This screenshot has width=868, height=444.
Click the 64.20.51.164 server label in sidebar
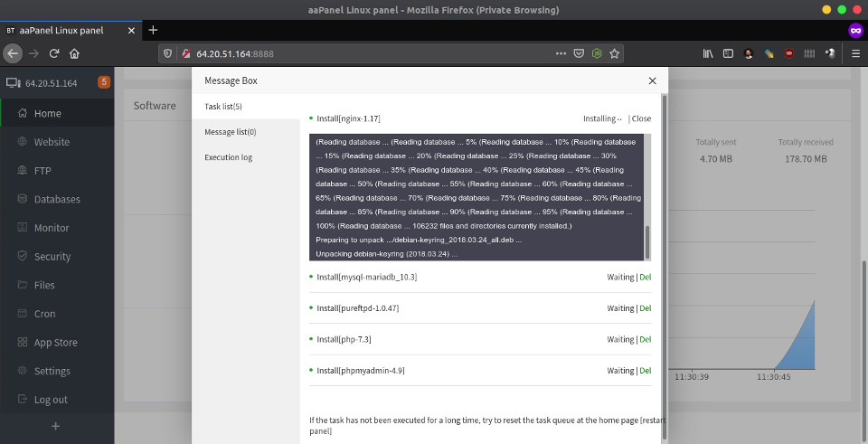click(x=52, y=83)
